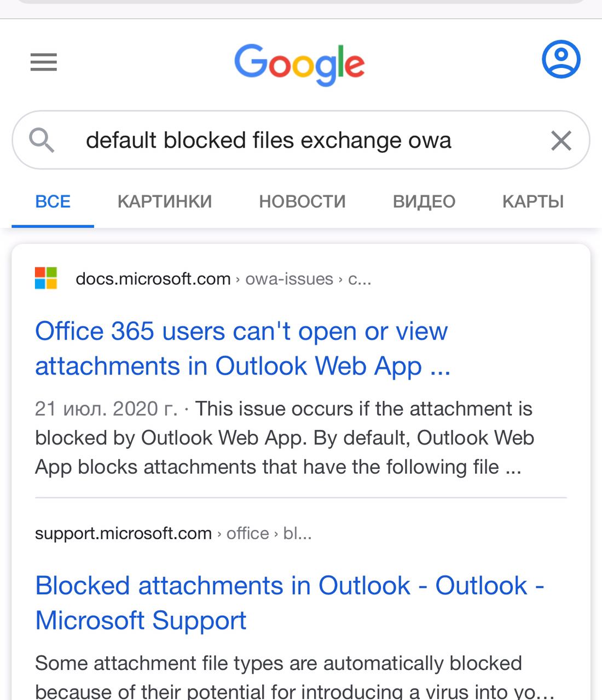The image size is (602, 700).
Task: Switch to the НОВОСТИ tab
Action: [302, 202]
